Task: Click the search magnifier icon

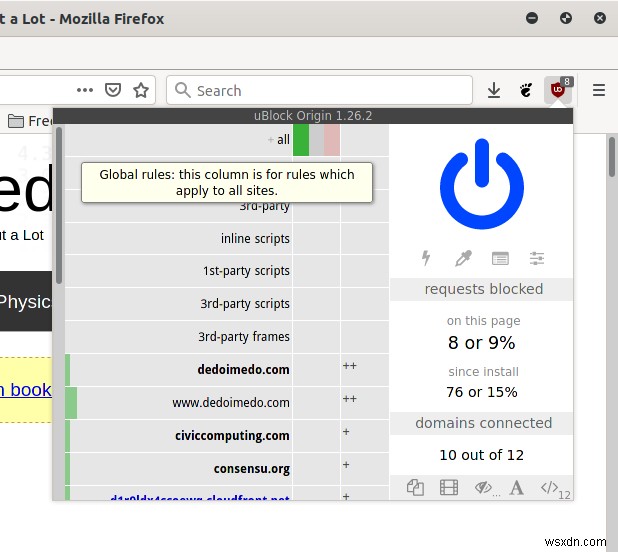Action: pos(182,90)
